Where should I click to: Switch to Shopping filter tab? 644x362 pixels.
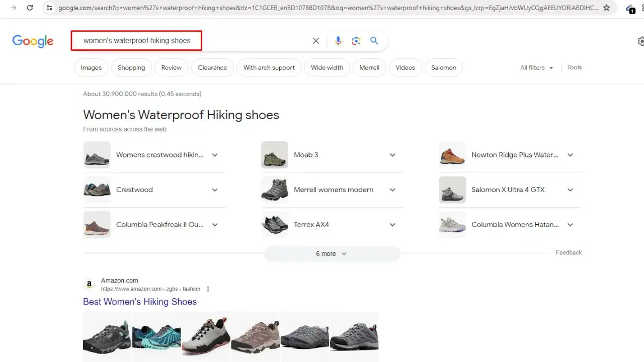[x=131, y=68]
